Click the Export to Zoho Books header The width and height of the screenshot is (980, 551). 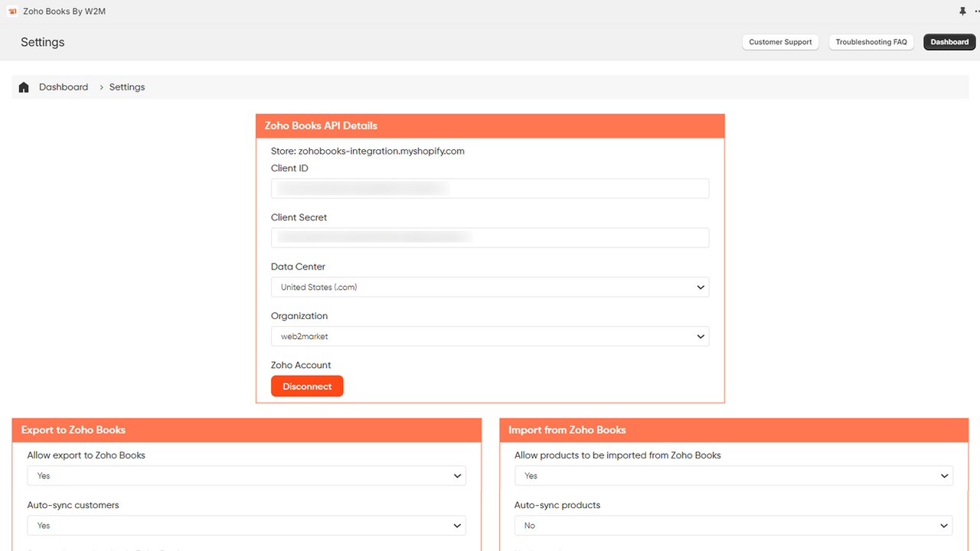(x=247, y=430)
